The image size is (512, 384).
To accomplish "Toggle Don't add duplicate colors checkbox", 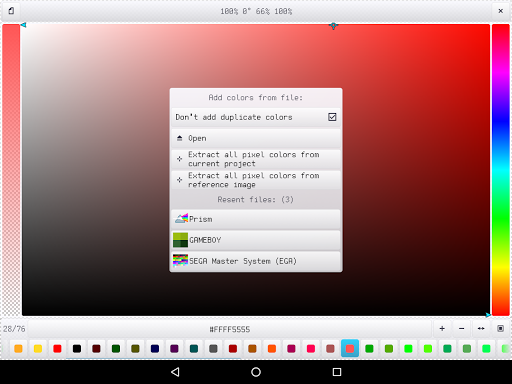I will (332, 117).
